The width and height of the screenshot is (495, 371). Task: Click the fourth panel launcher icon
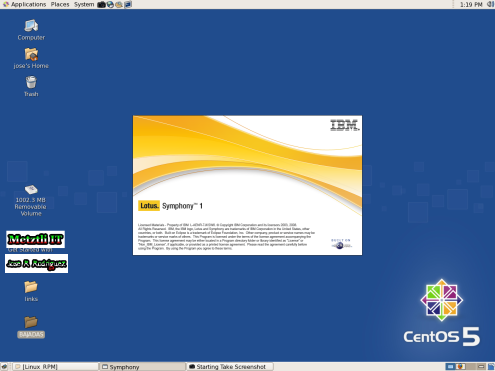click(x=128, y=4)
